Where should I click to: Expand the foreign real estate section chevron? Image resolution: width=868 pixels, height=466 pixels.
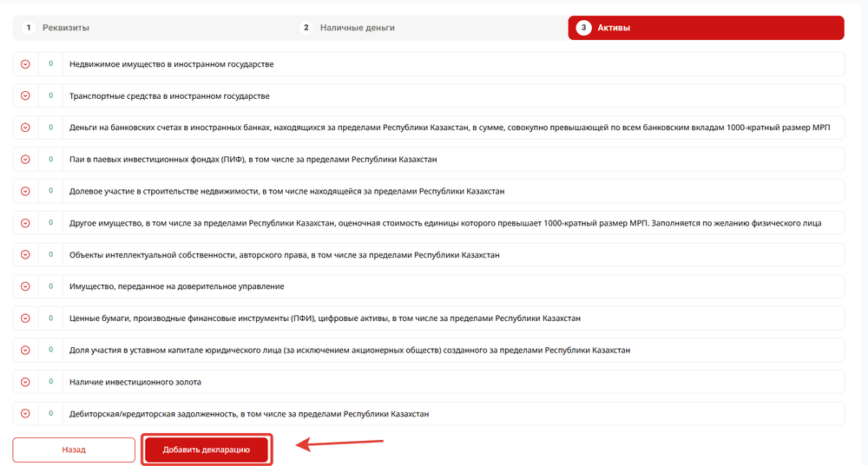(x=25, y=64)
